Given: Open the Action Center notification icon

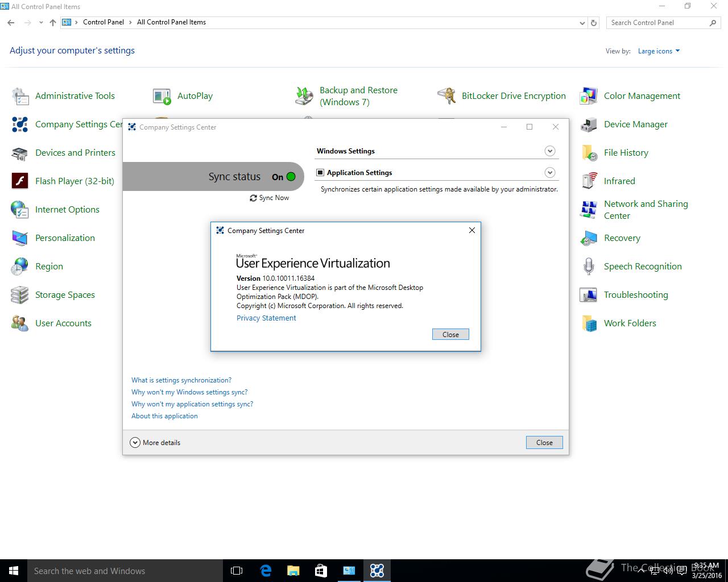Looking at the screenshot, I should point(682,571).
